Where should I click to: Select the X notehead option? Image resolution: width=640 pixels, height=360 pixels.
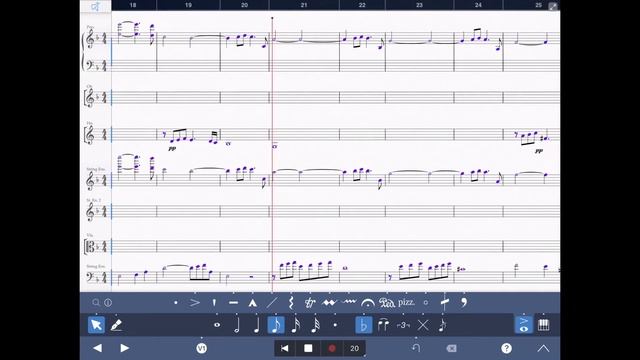(423, 325)
